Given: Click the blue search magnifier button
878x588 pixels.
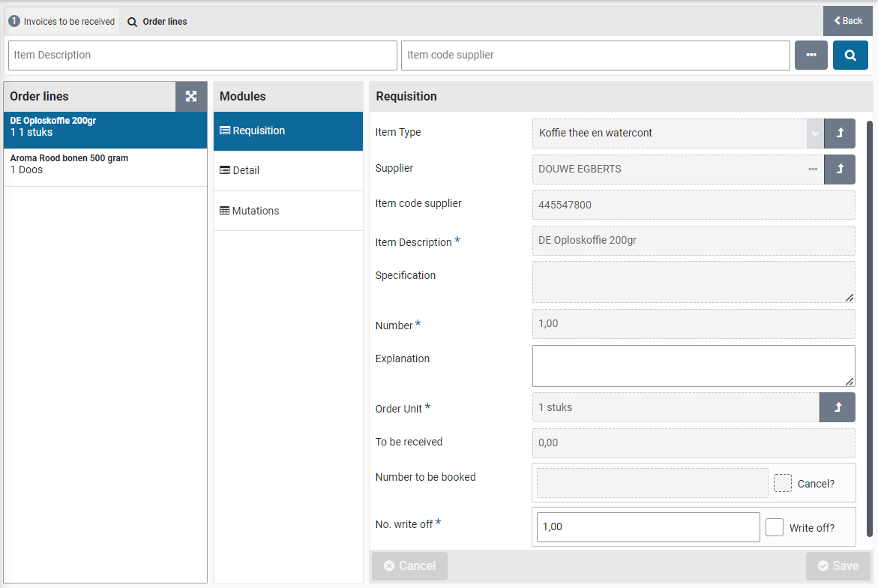Looking at the screenshot, I should click(x=850, y=55).
